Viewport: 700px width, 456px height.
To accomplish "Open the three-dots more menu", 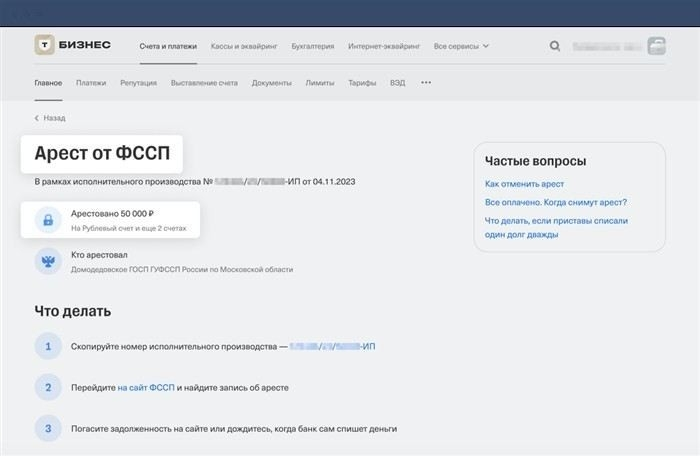I will coord(426,83).
